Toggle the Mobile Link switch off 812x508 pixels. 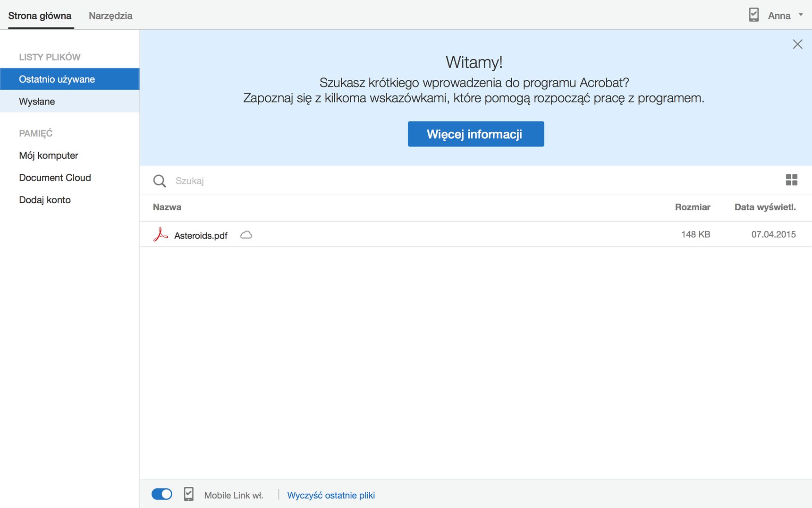pyautogui.click(x=162, y=494)
